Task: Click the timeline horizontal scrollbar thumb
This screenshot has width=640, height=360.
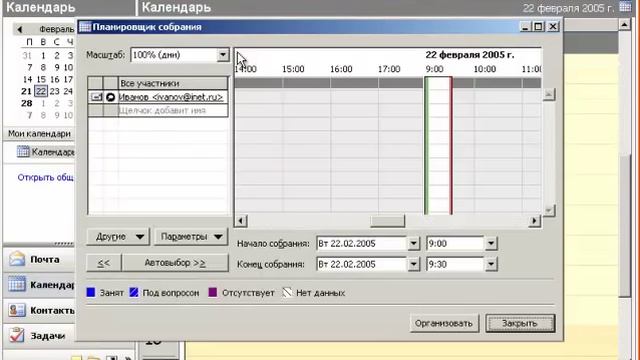Action: coord(387,221)
